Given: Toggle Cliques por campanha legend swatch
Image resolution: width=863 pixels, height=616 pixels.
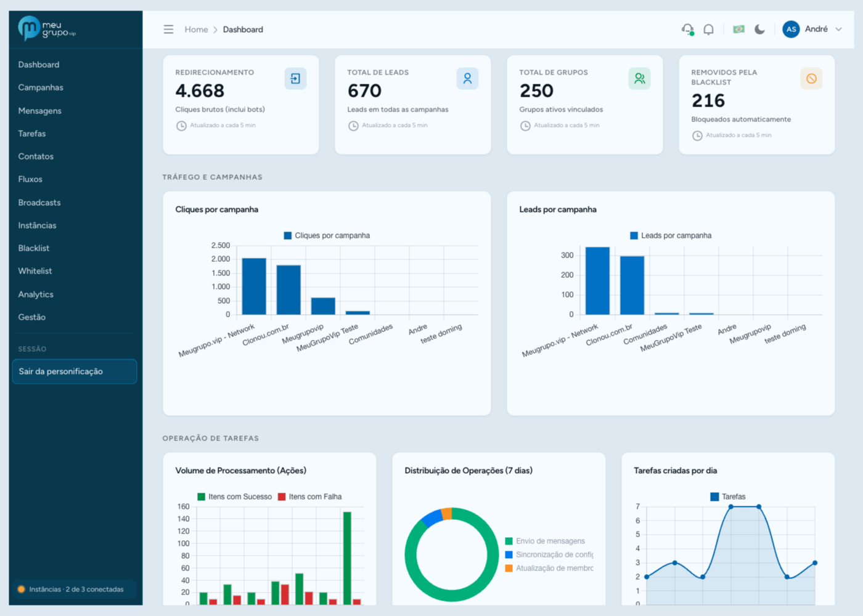Looking at the screenshot, I should (x=287, y=235).
